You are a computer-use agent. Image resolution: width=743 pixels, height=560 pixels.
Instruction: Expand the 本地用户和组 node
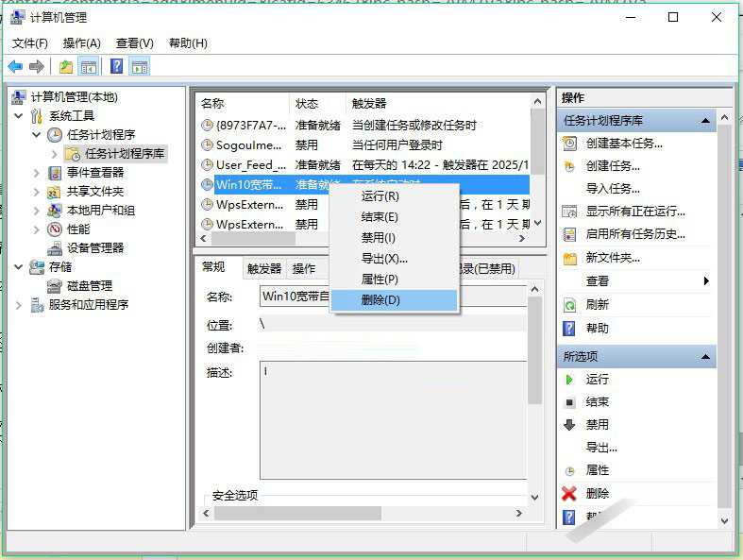pyautogui.click(x=37, y=210)
